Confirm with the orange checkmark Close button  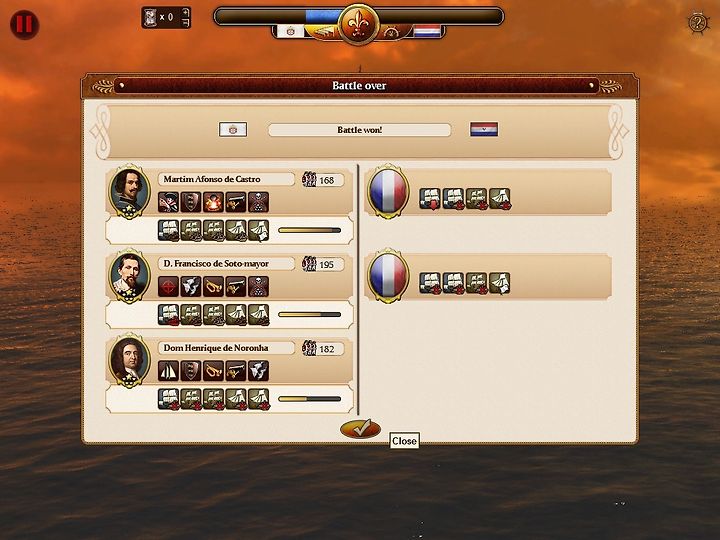pos(360,429)
